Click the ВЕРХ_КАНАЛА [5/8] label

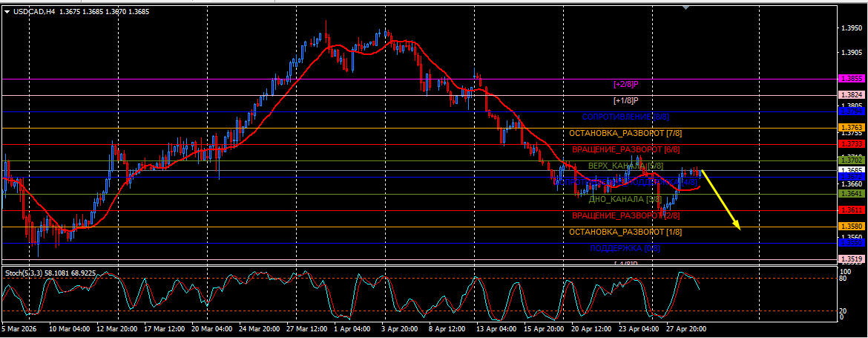pyautogui.click(x=625, y=166)
